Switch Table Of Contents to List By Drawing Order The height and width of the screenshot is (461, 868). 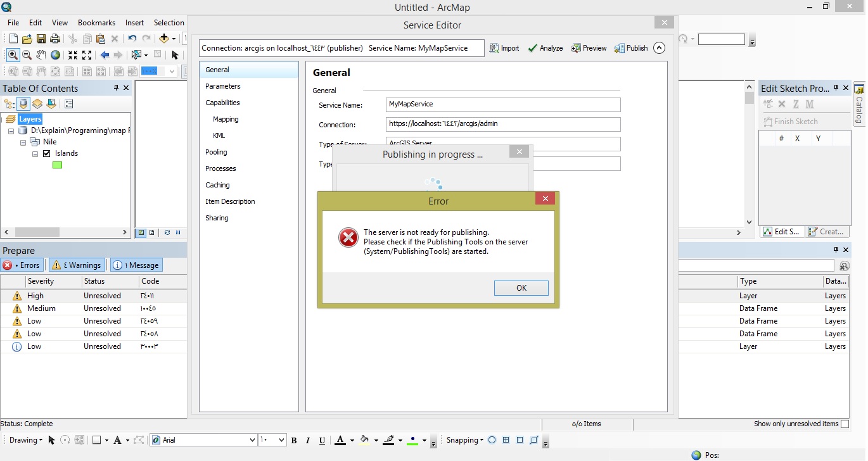point(10,104)
